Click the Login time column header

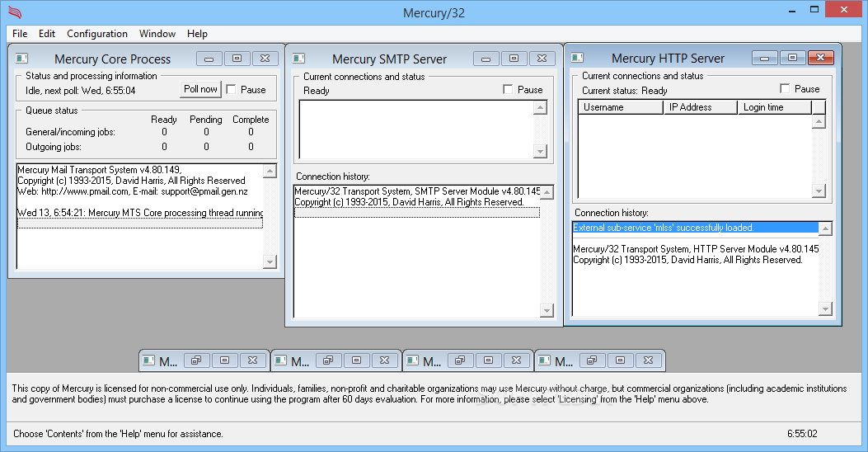[775, 107]
